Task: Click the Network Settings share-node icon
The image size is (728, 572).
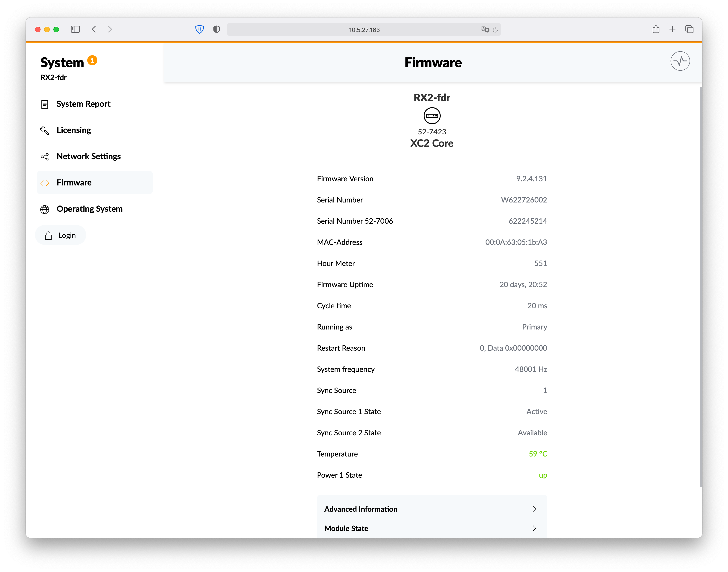Action: pos(45,157)
